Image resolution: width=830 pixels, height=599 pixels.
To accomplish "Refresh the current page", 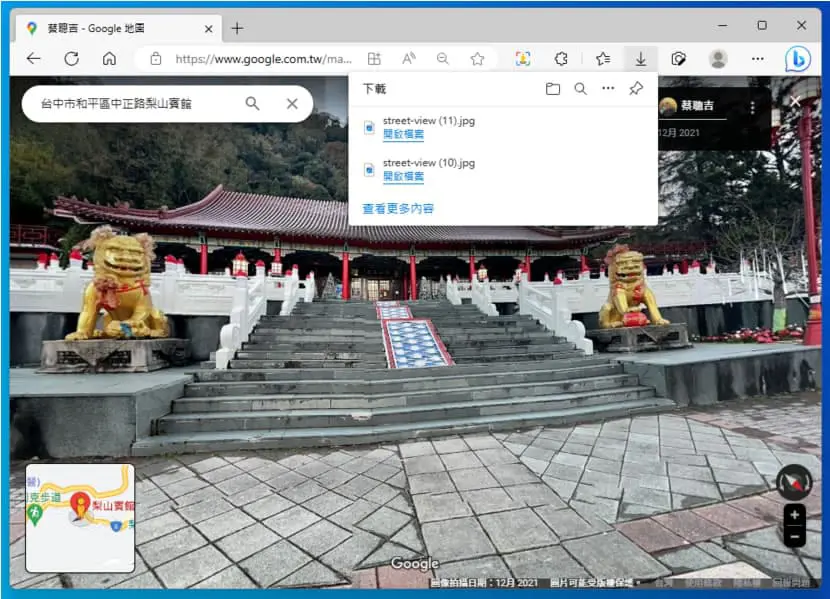I will point(71,59).
